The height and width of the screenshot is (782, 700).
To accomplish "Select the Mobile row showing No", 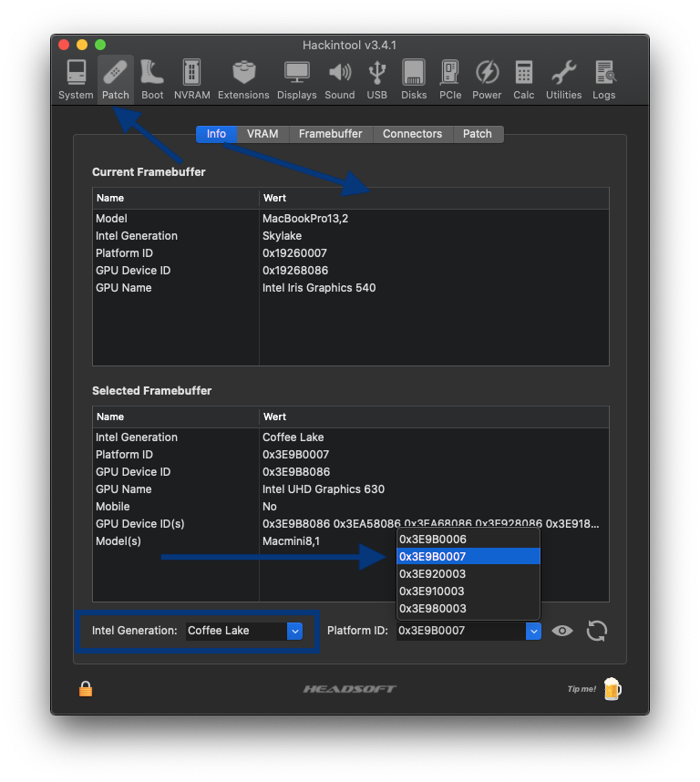I will click(351, 507).
